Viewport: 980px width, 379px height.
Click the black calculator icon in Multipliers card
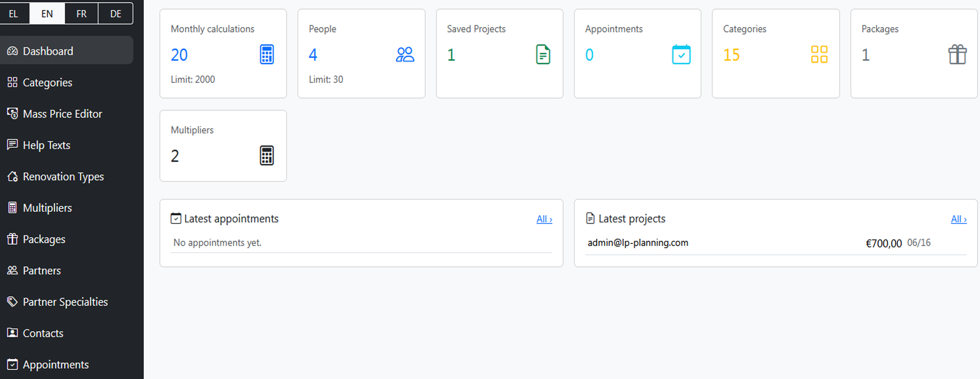[267, 156]
